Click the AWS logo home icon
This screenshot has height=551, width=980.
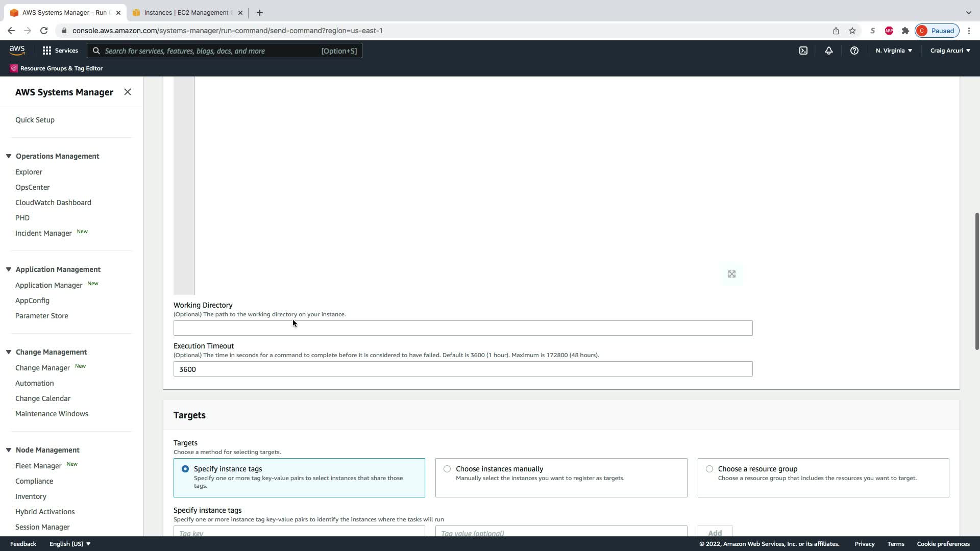(x=17, y=50)
